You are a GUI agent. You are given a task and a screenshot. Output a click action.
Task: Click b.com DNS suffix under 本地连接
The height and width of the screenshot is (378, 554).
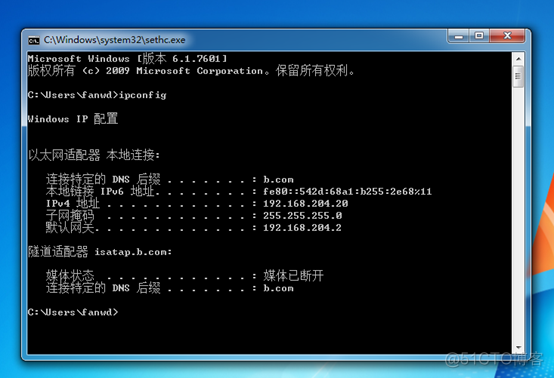278,179
